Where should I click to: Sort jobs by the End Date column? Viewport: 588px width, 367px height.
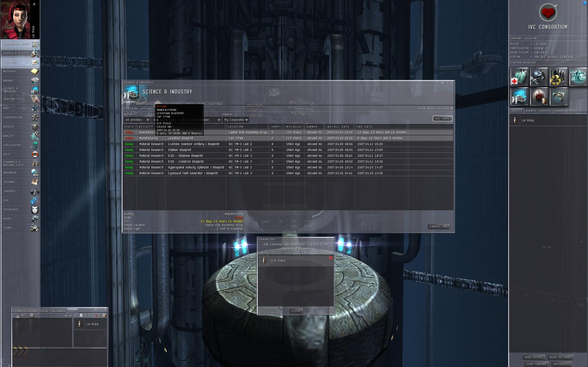(x=381, y=127)
